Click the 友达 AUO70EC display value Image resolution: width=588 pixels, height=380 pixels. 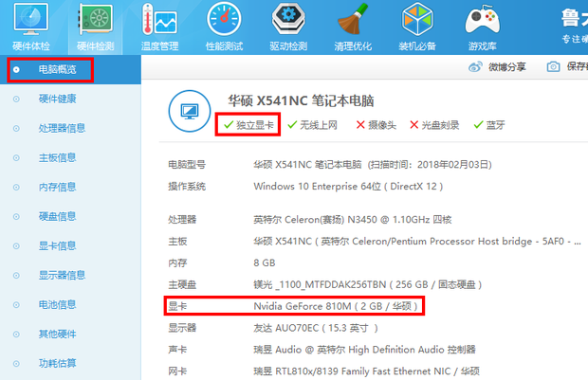316,328
